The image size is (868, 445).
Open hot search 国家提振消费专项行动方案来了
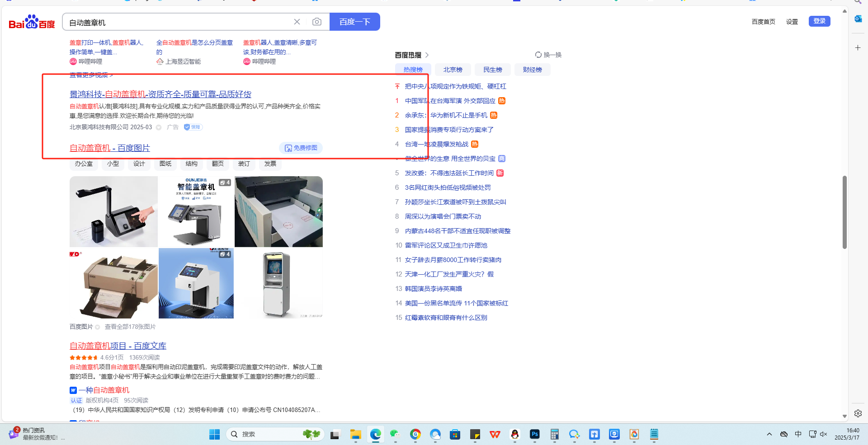pyautogui.click(x=449, y=130)
